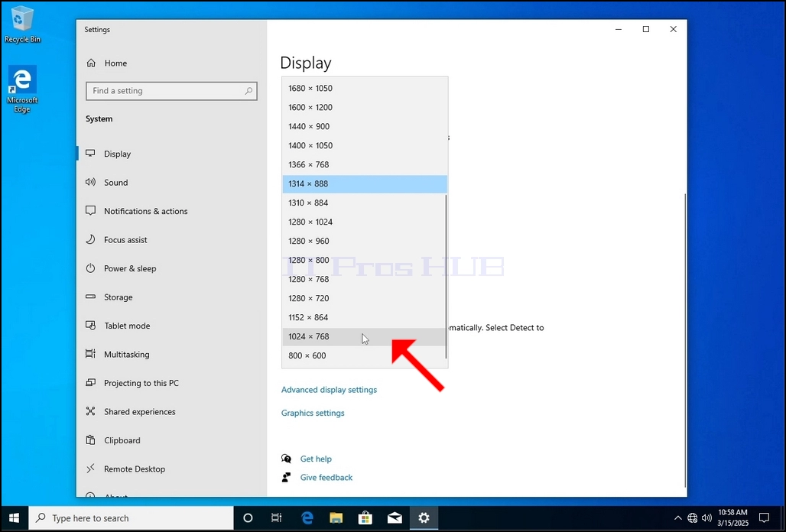Click the Task View taskbar icon
The height and width of the screenshot is (532, 786).
click(276, 518)
